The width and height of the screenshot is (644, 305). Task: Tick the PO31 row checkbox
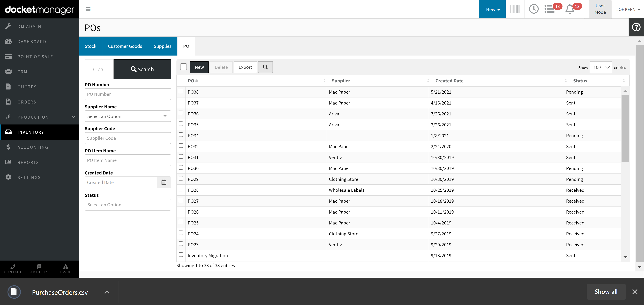click(181, 157)
